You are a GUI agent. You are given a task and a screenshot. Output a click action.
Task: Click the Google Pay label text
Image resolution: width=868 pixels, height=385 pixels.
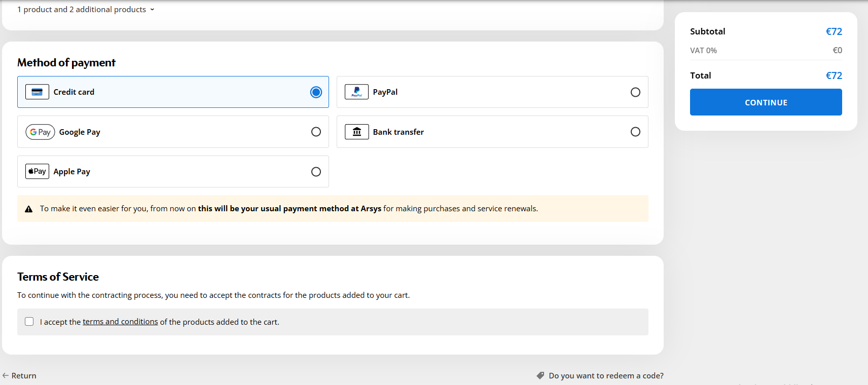click(80, 132)
